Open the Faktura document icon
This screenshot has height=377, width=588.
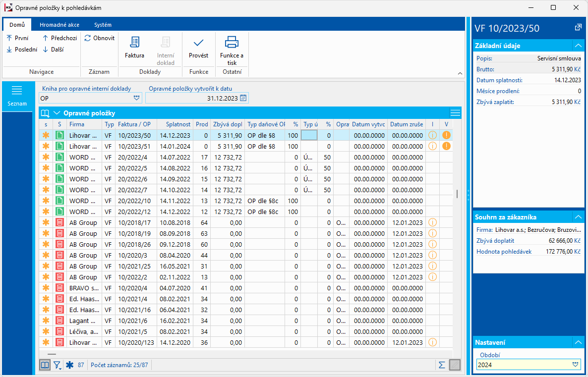tap(134, 43)
